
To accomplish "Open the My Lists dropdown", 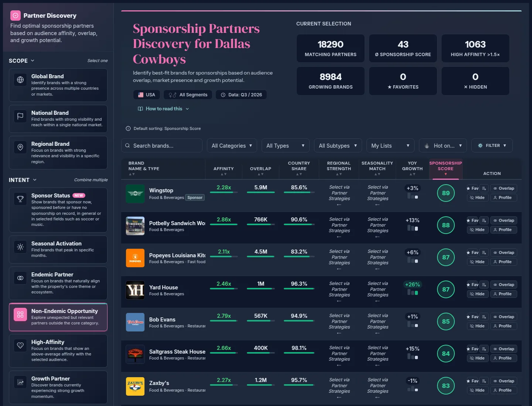I will [391, 145].
